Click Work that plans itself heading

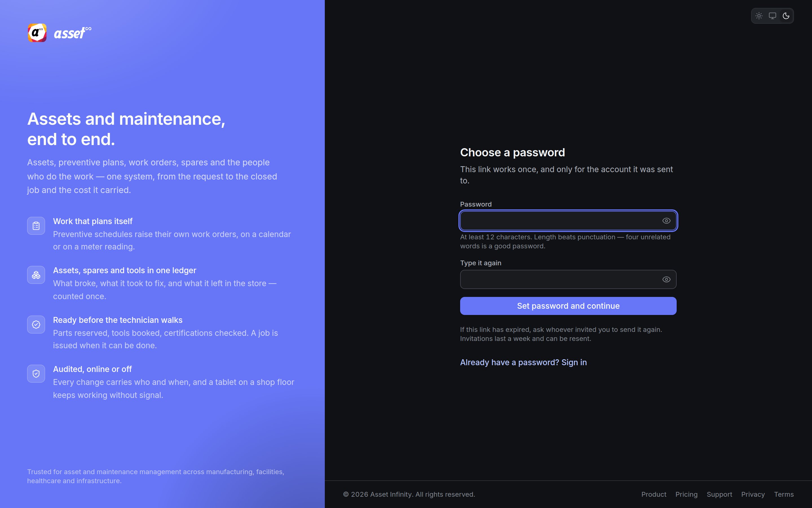click(x=92, y=222)
